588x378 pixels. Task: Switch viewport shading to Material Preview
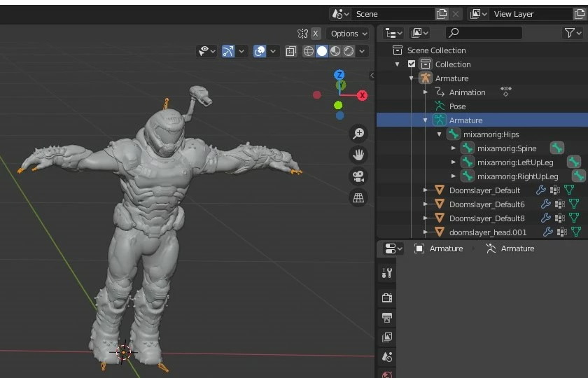(335, 51)
